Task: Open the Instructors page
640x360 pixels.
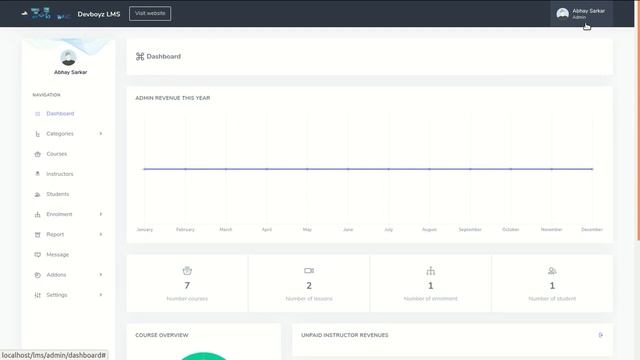Action: (60, 174)
